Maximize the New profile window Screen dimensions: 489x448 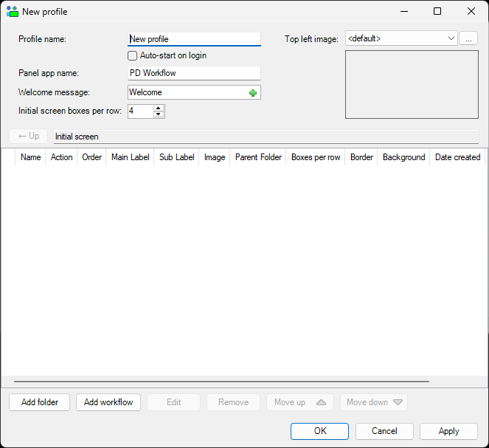437,12
